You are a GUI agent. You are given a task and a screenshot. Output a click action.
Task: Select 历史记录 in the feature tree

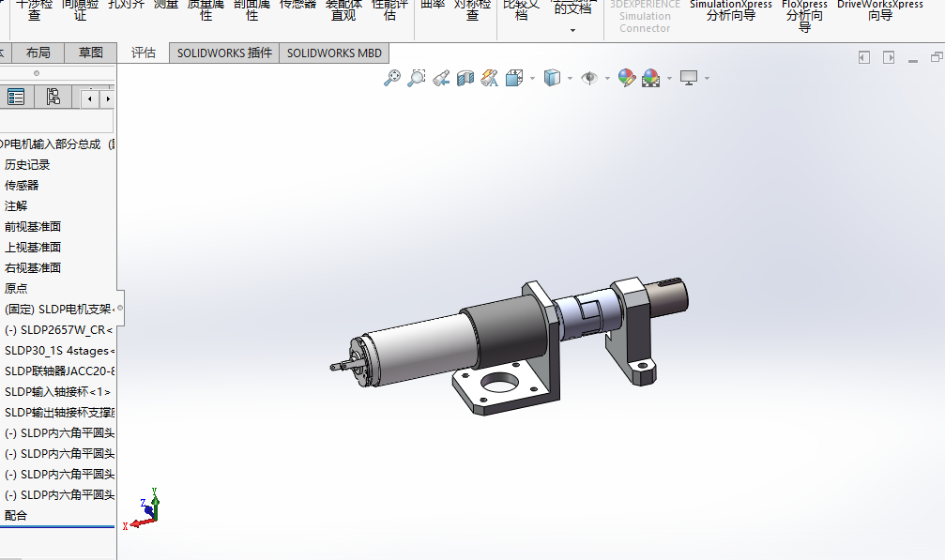[27, 164]
